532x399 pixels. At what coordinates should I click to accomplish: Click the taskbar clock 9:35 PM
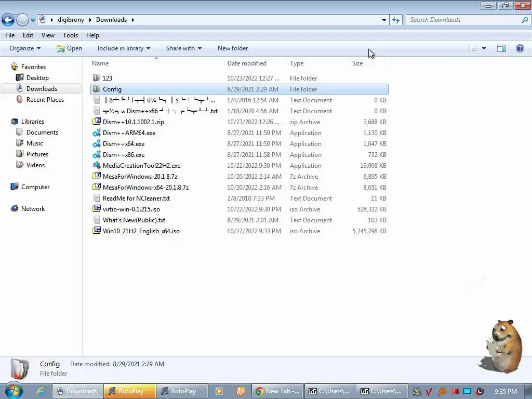click(506, 391)
